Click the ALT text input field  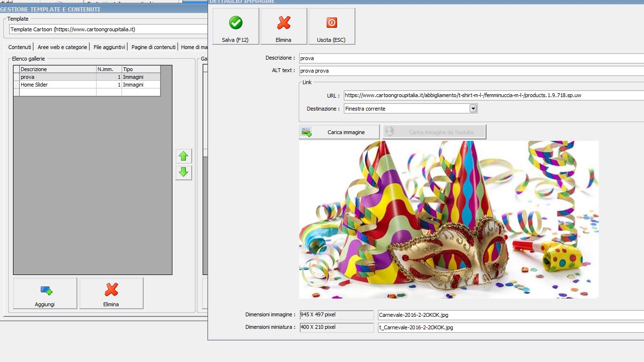pos(471,71)
